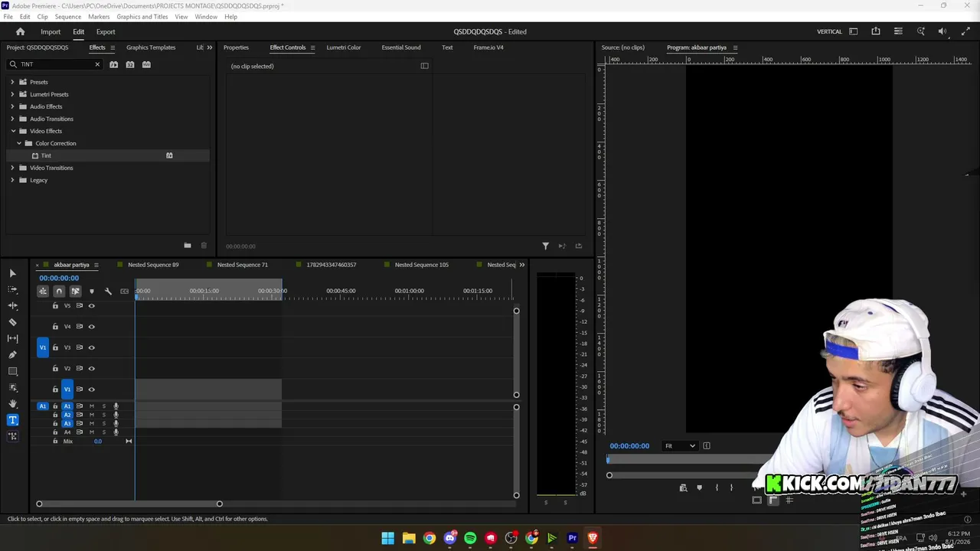Select the Ripple Edit tool

pos(12,305)
